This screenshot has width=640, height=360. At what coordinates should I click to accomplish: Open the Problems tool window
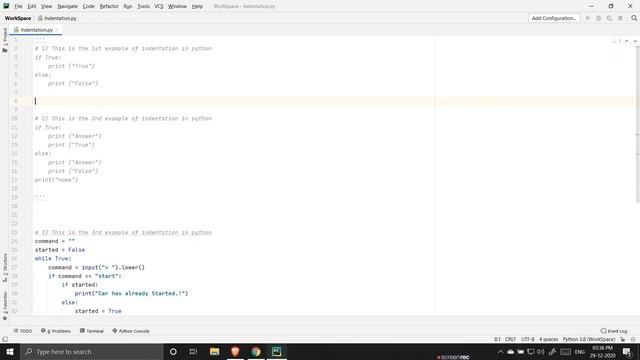point(56,331)
